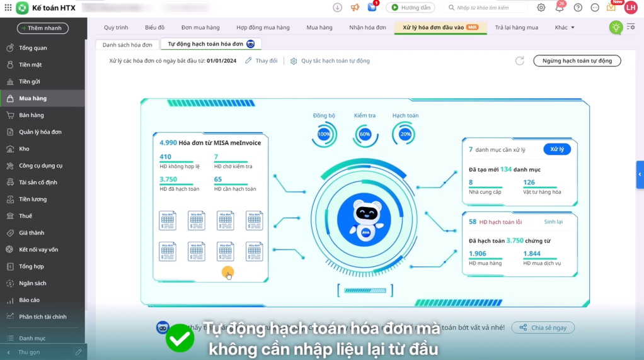Viewport: 644px width, 360px height.
Task: Open Kết nối vay vốn in sidebar
Action: click(x=43, y=250)
